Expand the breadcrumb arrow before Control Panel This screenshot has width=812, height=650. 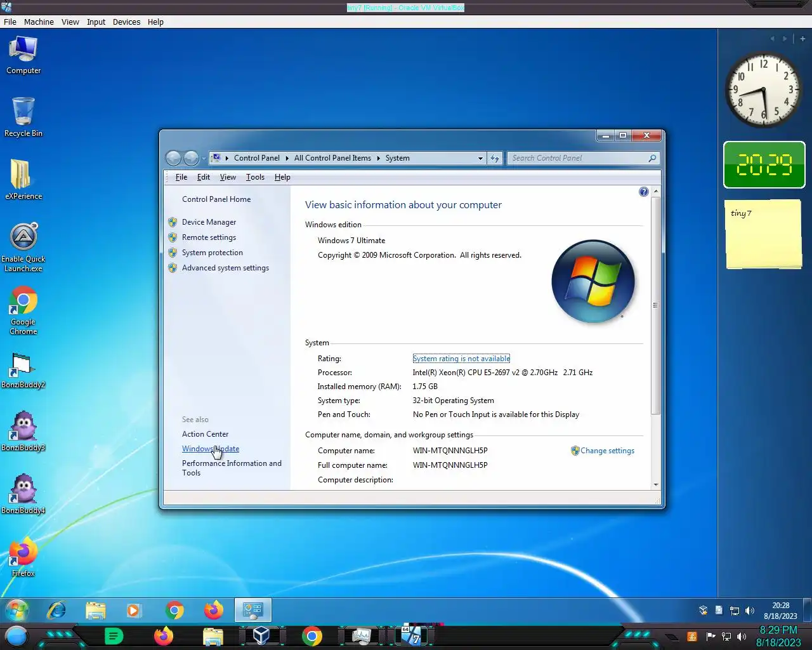(x=226, y=158)
